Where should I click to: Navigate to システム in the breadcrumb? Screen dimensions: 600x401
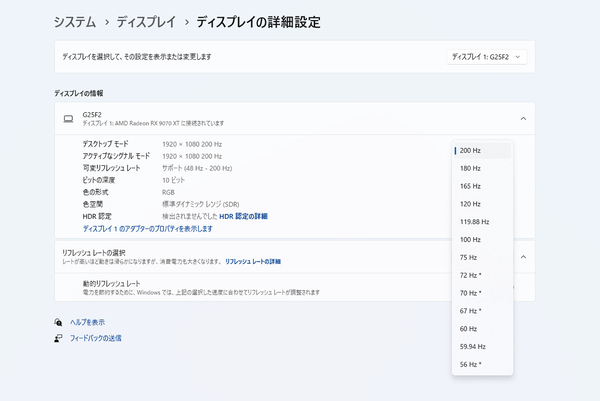(75, 22)
